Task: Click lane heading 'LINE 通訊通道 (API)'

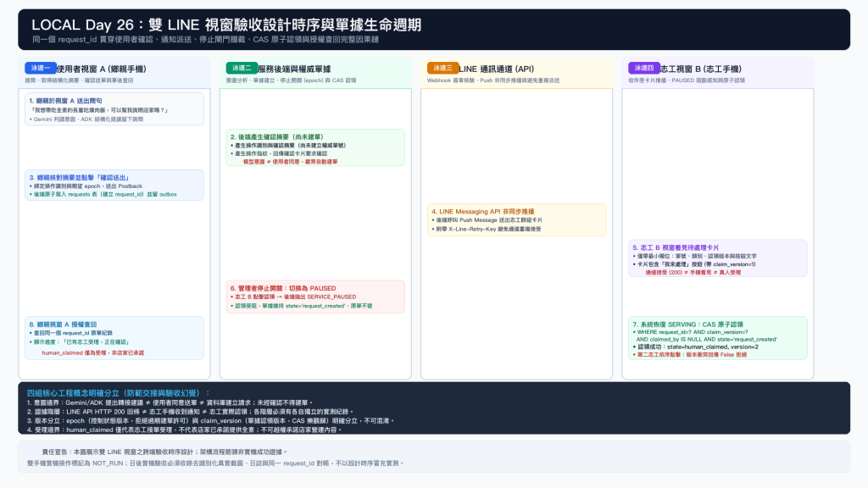Action: (496, 69)
